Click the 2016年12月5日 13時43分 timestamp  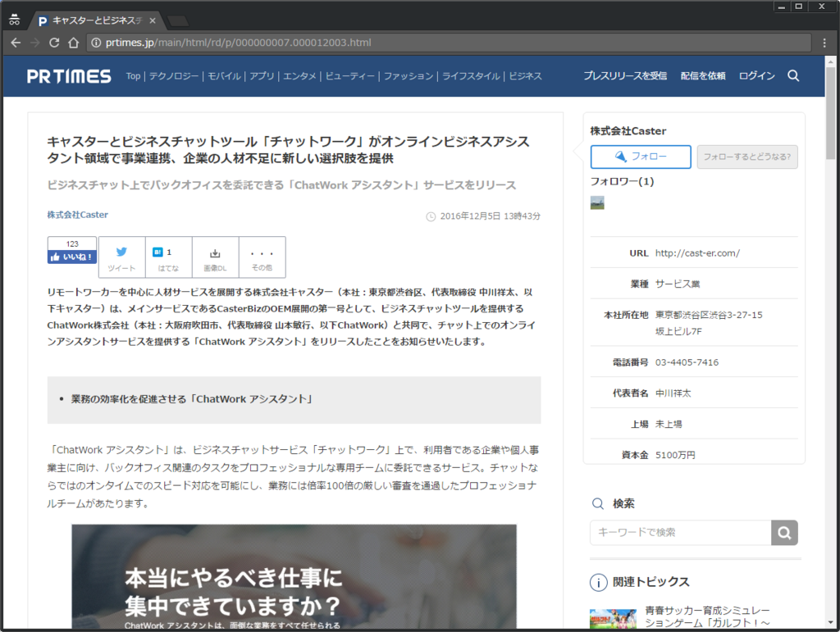[x=491, y=216]
